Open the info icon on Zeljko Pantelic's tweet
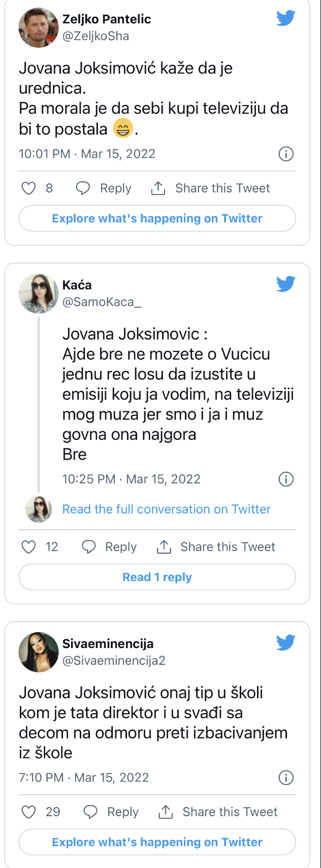 point(286,154)
